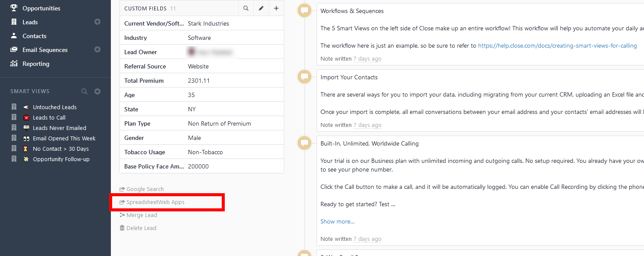Go to Email Sequences in sidebar

coord(45,50)
